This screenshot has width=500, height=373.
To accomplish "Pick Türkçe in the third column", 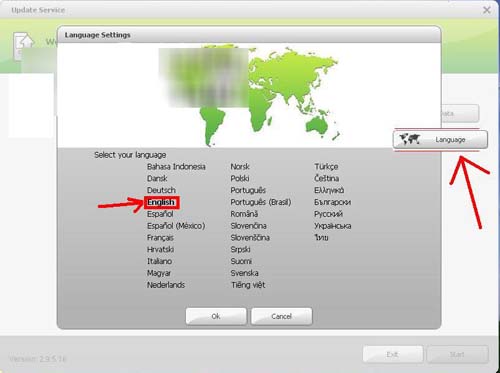I will [326, 167].
